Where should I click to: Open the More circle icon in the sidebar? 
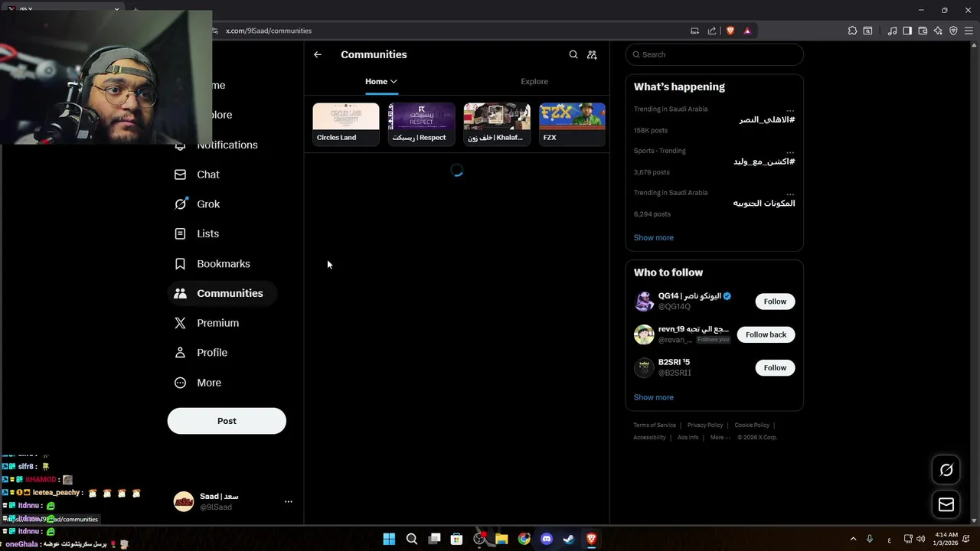[180, 383]
